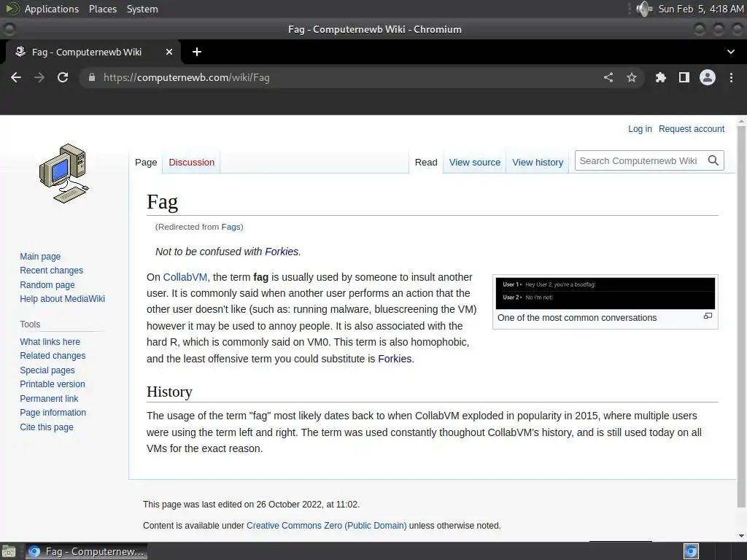
Task: Click the workspace switcher Chromium icon
Action: point(691,551)
